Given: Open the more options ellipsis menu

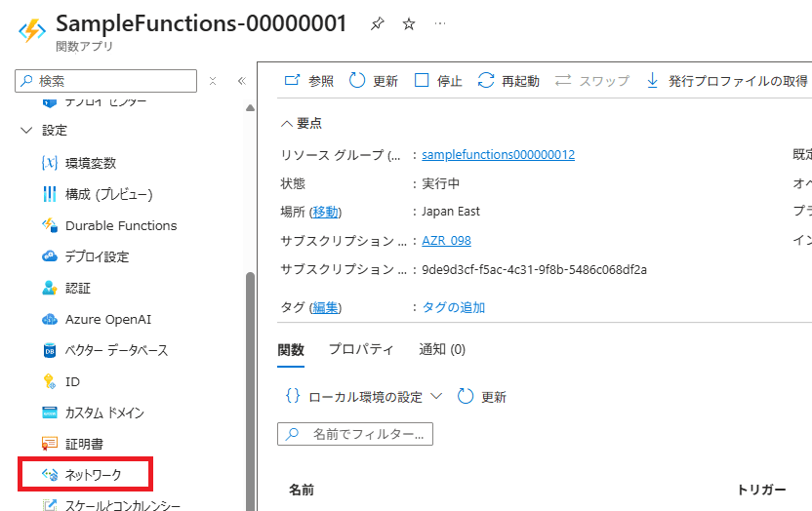Looking at the screenshot, I should coord(440,24).
